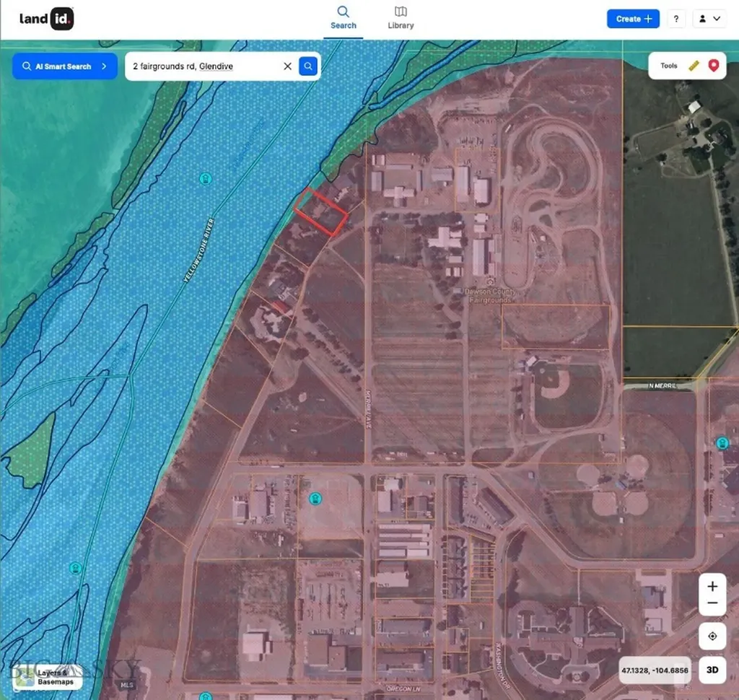Clear the search field with X
The width and height of the screenshot is (739, 700).
point(287,66)
